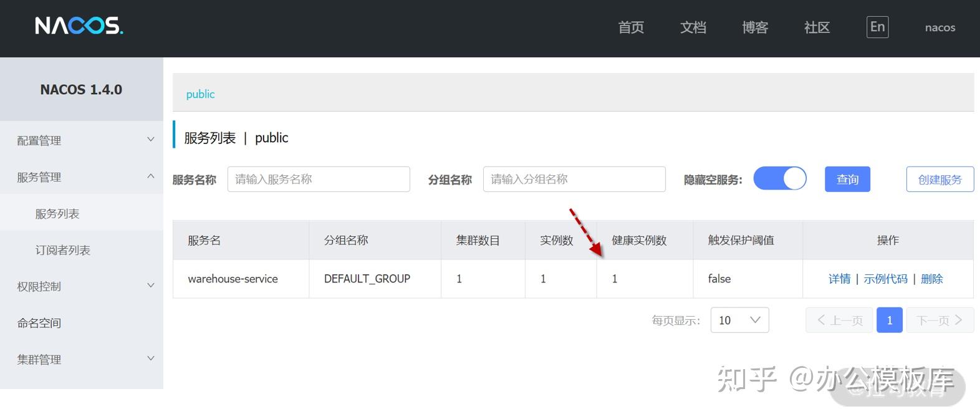Select the public namespace tab

(x=200, y=94)
